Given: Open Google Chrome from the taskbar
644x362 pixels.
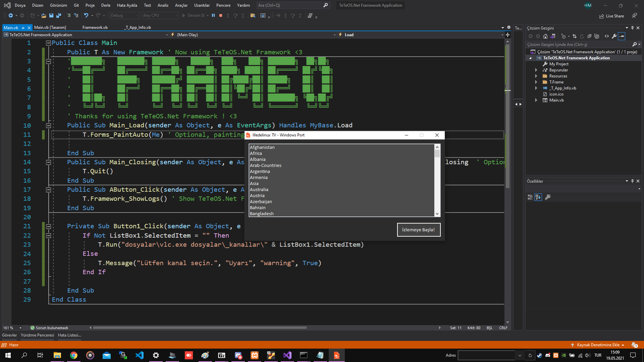Looking at the screenshot, I should click(74, 355).
